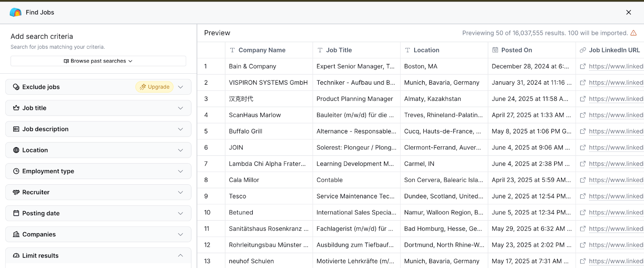Close the Find Jobs dialog
The height and width of the screenshot is (268, 644).
(628, 12)
